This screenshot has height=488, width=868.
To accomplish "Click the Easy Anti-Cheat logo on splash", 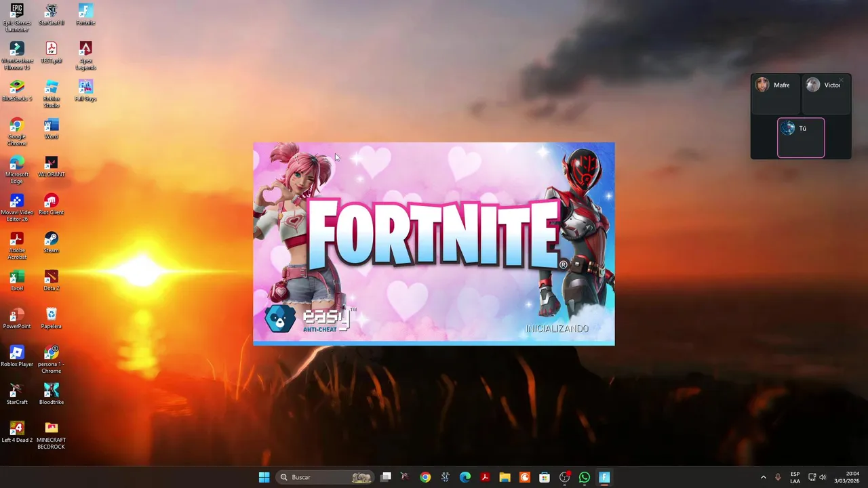I will [x=309, y=319].
